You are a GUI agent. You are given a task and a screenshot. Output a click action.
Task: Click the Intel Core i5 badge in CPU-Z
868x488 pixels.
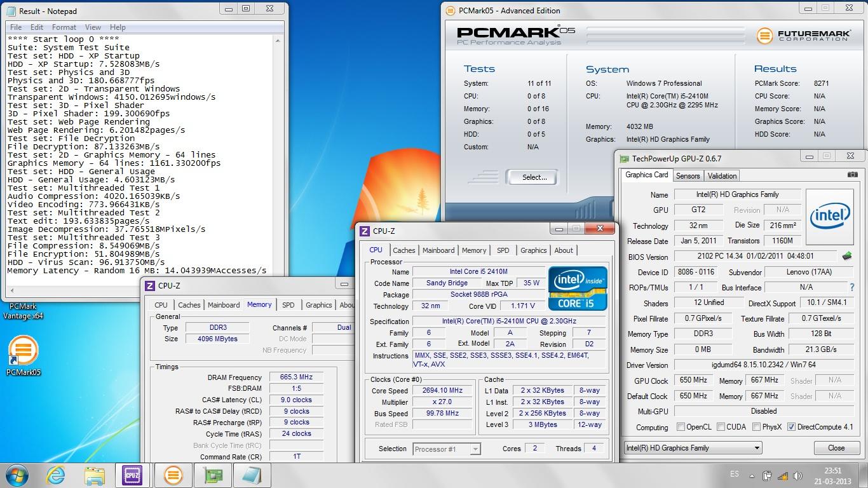(578, 288)
